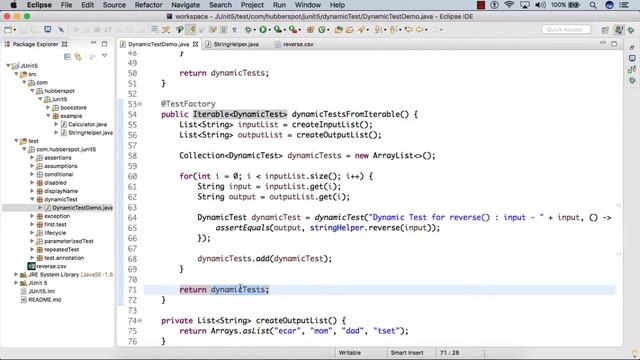Click the External Tools run icon

click(x=293, y=29)
